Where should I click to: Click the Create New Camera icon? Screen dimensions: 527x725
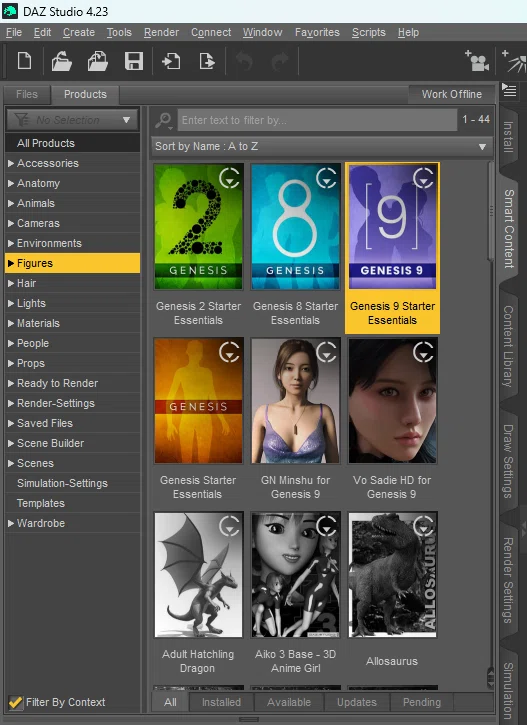477,61
